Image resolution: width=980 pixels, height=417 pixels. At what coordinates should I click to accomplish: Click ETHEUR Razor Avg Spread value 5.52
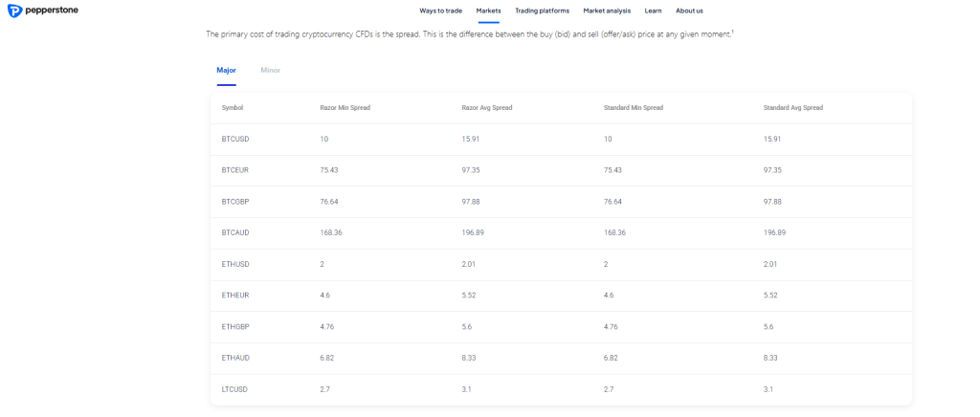[469, 296]
